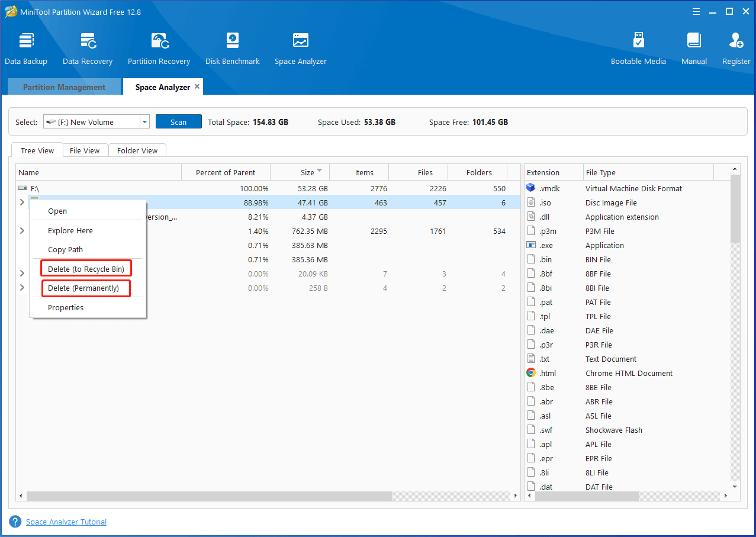Open the Manual
The height and width of the screenshot is (537, 756).
[694, 49]
